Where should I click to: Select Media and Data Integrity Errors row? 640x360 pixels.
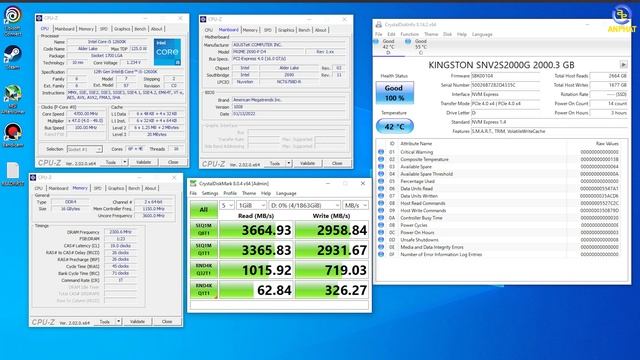pos(500,247)
